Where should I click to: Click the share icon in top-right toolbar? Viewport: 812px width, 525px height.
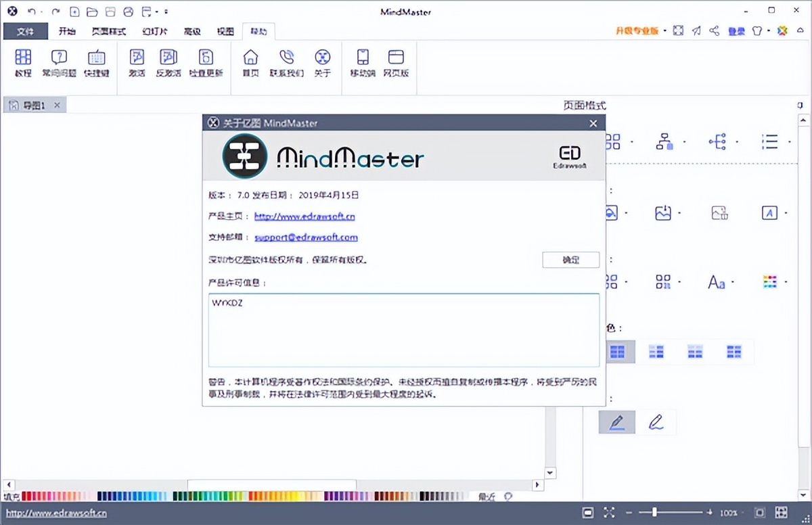click(714, 31)
